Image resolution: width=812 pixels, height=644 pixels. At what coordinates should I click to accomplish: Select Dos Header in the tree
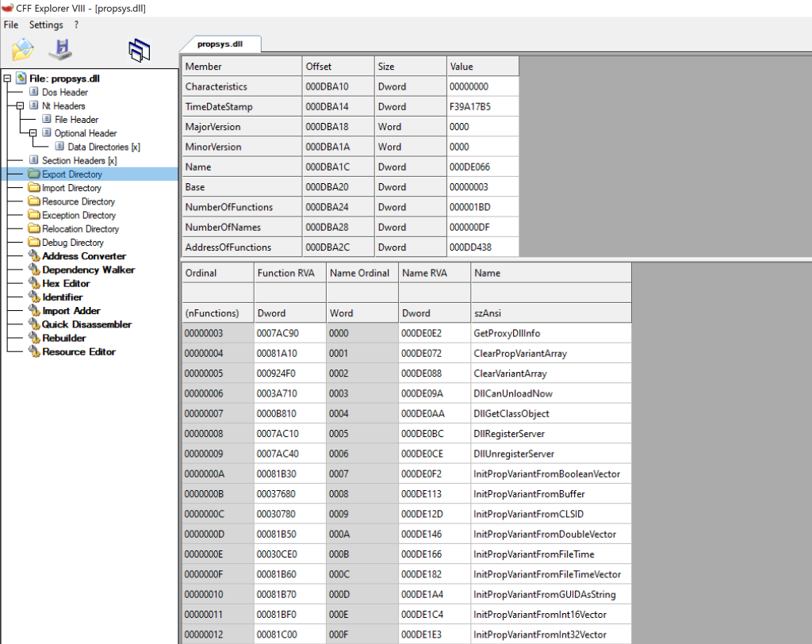point(65,92)
